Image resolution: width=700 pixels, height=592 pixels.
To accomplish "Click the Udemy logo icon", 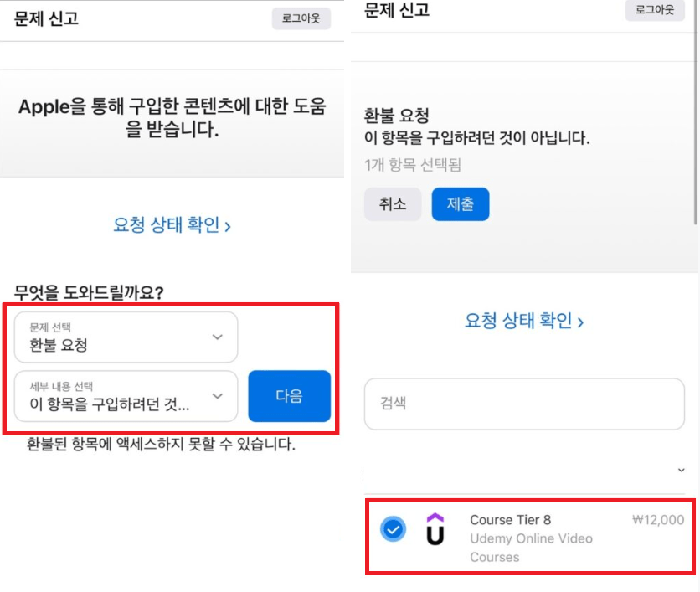I will click(x=435, y=529).
